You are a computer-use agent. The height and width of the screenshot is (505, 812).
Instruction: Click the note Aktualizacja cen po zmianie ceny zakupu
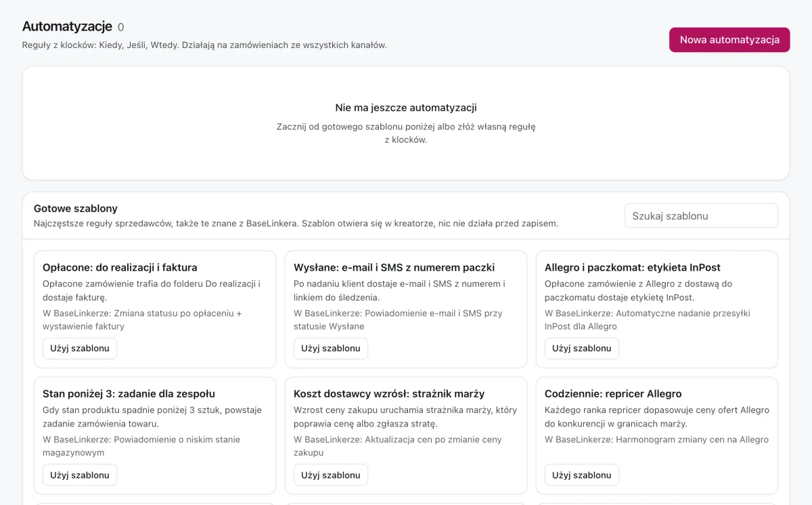point(398,446)
